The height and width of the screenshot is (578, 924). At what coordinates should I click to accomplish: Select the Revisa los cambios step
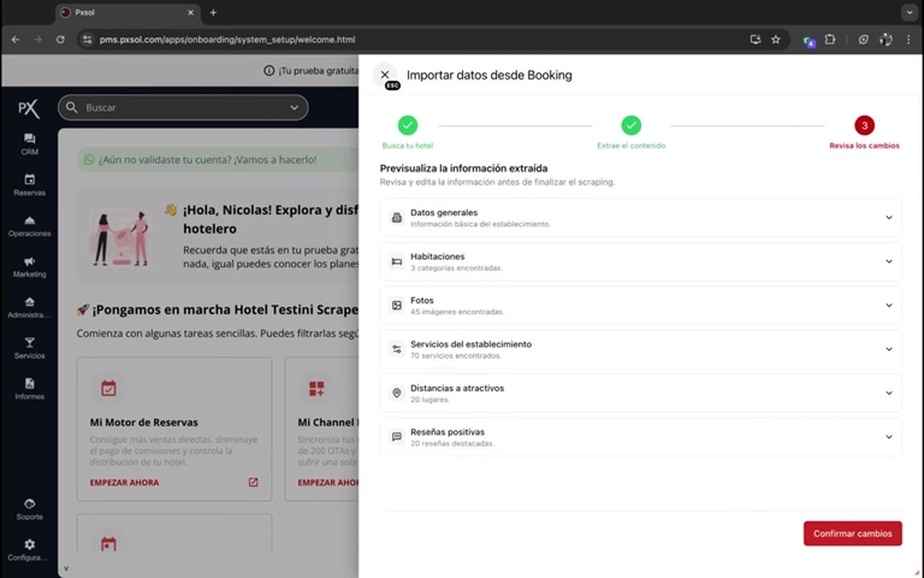click(864, 125)
